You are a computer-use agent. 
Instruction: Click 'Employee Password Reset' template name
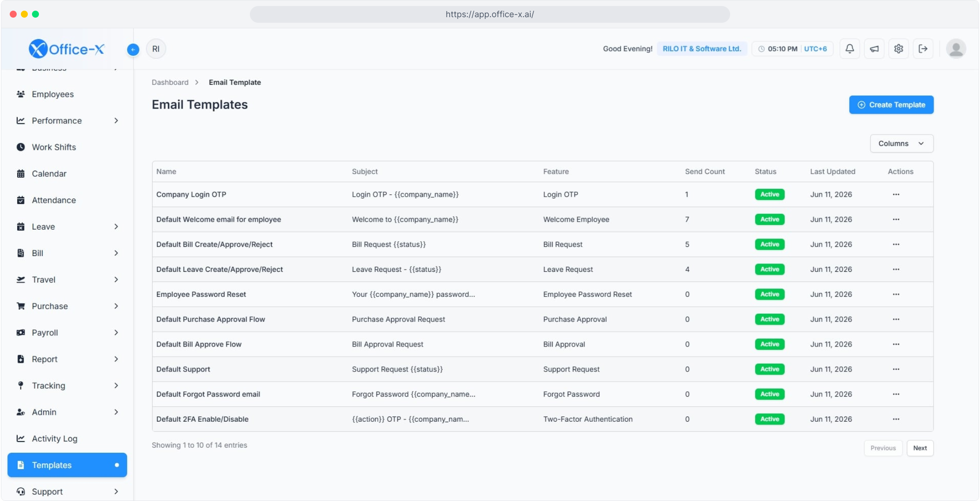click(201, 294)
